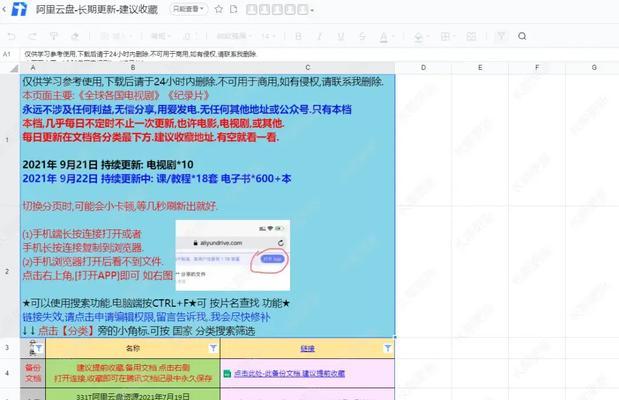The height and width of the screenshot is (400, 619).
Task: Open the cell borders tool
Action: (445, 36)
